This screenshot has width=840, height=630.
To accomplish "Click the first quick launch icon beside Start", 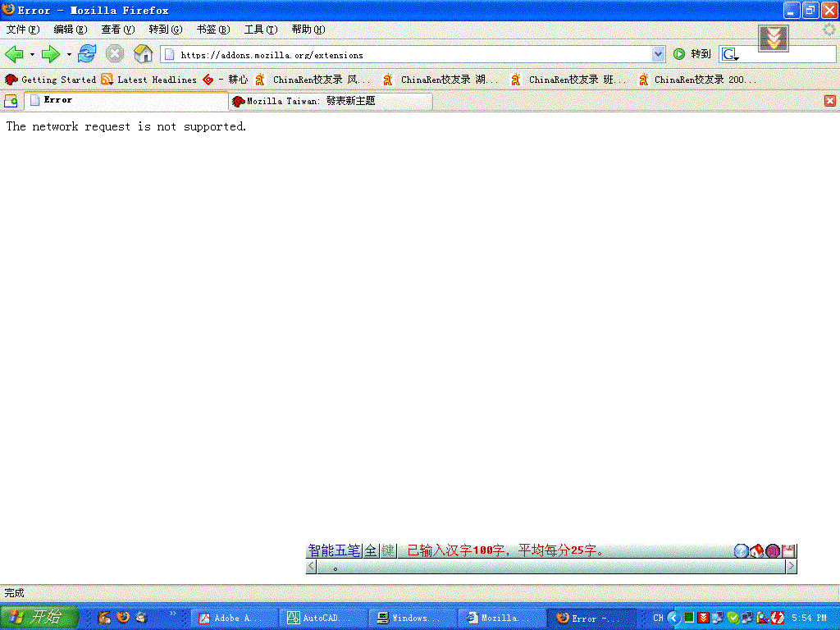I will (104, 617).
